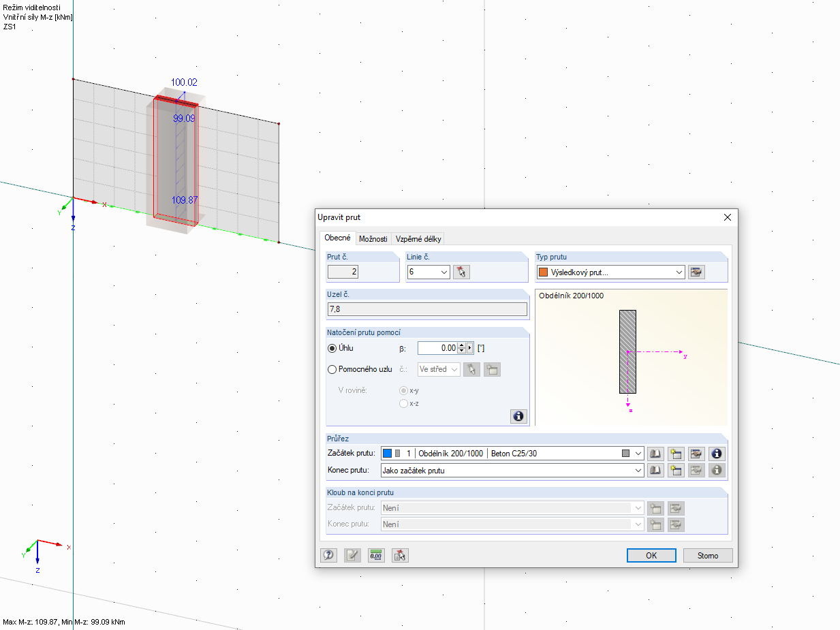Click the Obdélník 200/1000 section preview
Viewport: 840px width, 630px height.
[631, 357]
